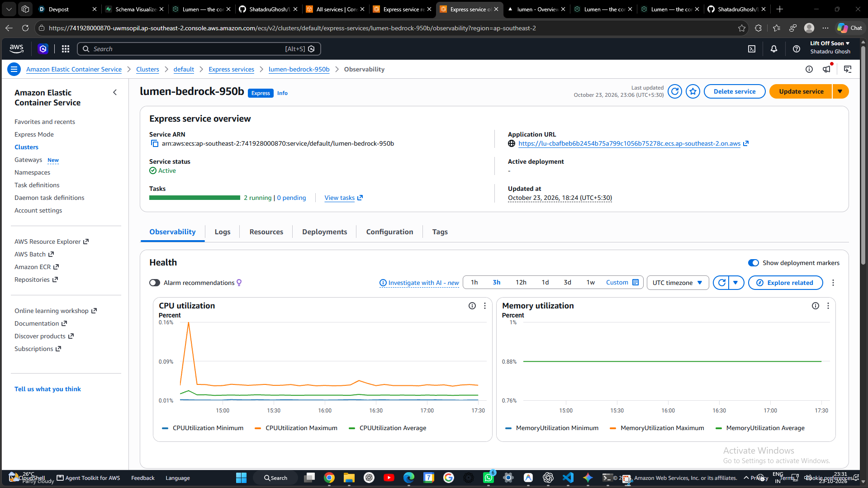Toggle Show deployment markers switch
The image size is (868, 488).
tap(753, 263)
